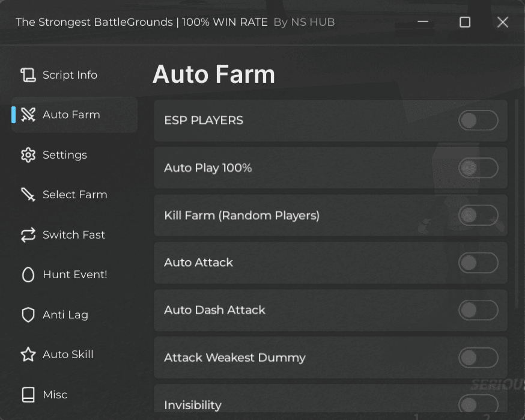This screenshot has width=525, height=420.
Task: Click the Kill Farm (Random Players) label
Action: 241,215
